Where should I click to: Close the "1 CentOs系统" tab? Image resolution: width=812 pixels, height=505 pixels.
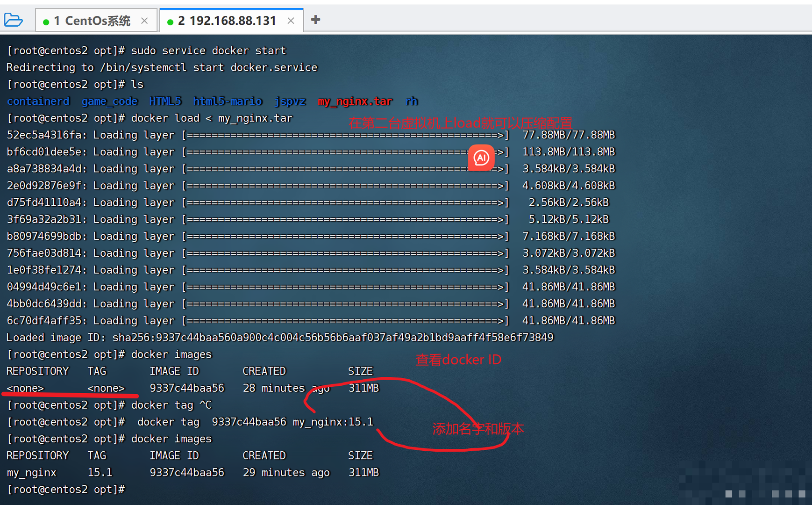[x=144, y=21]
